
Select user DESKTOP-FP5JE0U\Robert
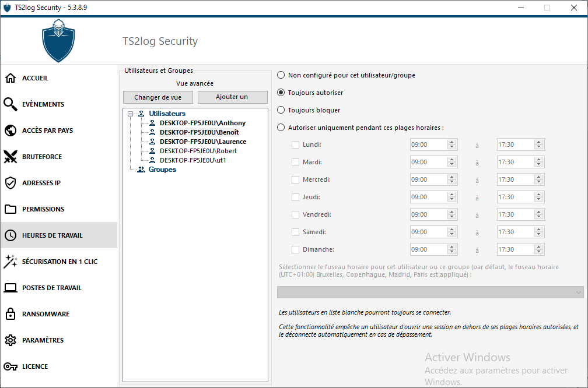click(x=198, y=151)
